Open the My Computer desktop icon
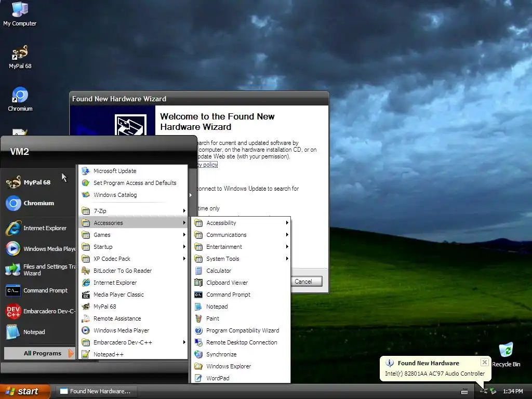 20,14
